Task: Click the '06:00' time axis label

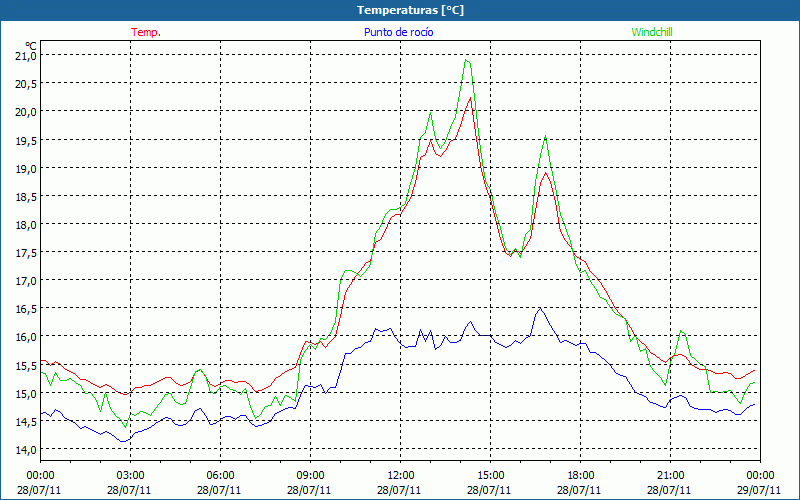Action: 220,476
